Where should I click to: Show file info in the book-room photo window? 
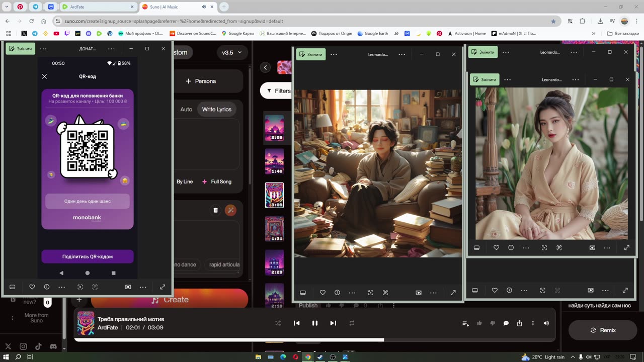point(337,293)
